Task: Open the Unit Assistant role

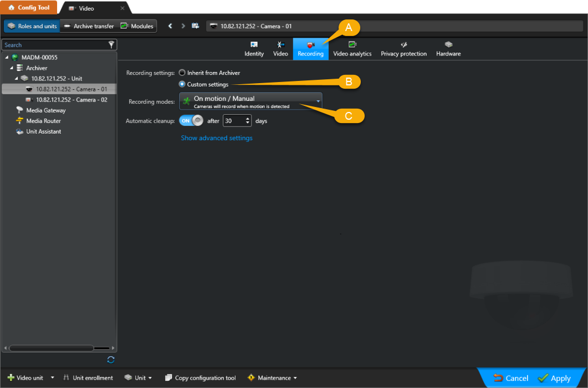Action: click(x=18, y=131)
